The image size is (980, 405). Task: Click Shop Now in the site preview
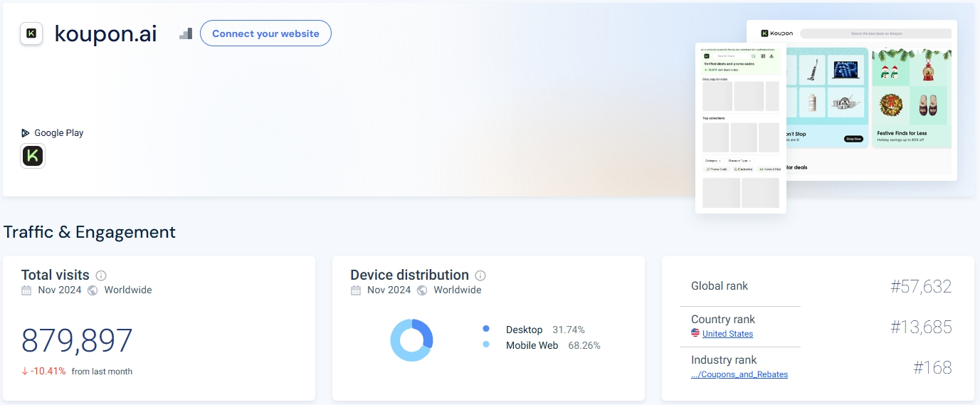[x=853, y=139]
